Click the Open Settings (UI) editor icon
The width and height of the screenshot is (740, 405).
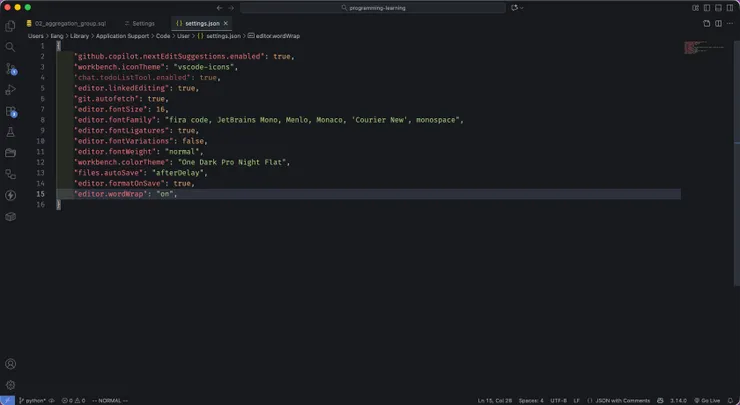(706, 24)
